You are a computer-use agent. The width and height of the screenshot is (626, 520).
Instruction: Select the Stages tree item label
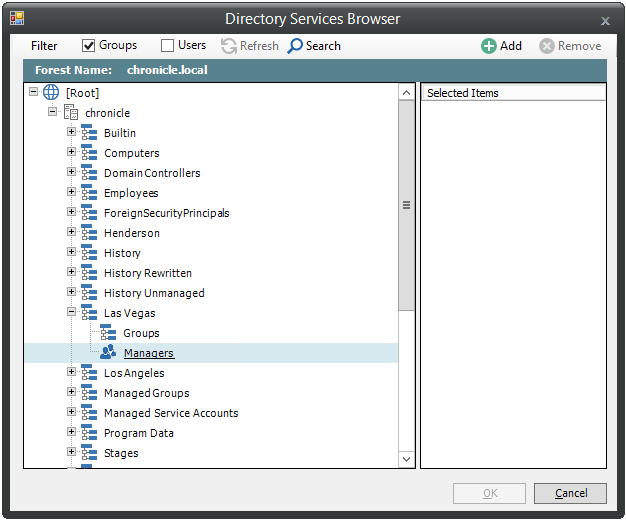click(x=121, y=453)
